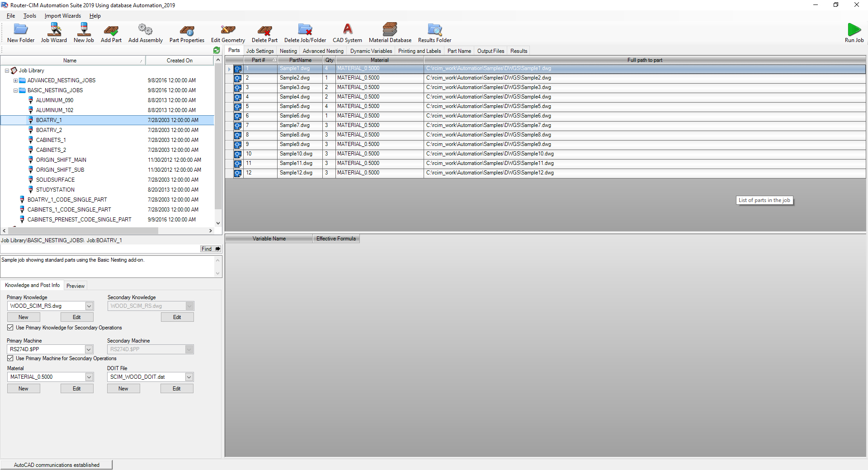868x470 pixels.
Task: Open the Material dropdown
Action: click(x=89, y=377)
